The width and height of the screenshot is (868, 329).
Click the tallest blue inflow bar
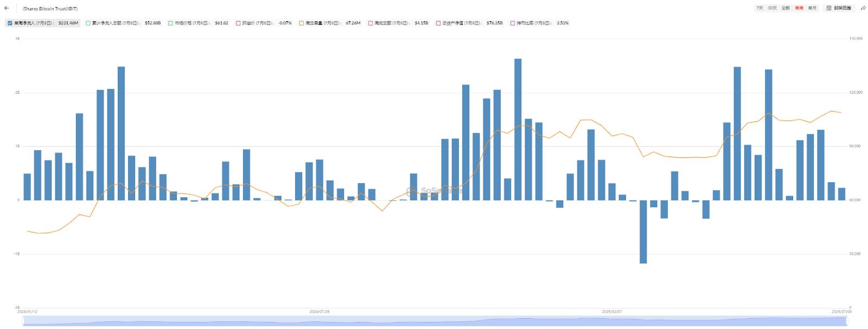tap(518, 129)
